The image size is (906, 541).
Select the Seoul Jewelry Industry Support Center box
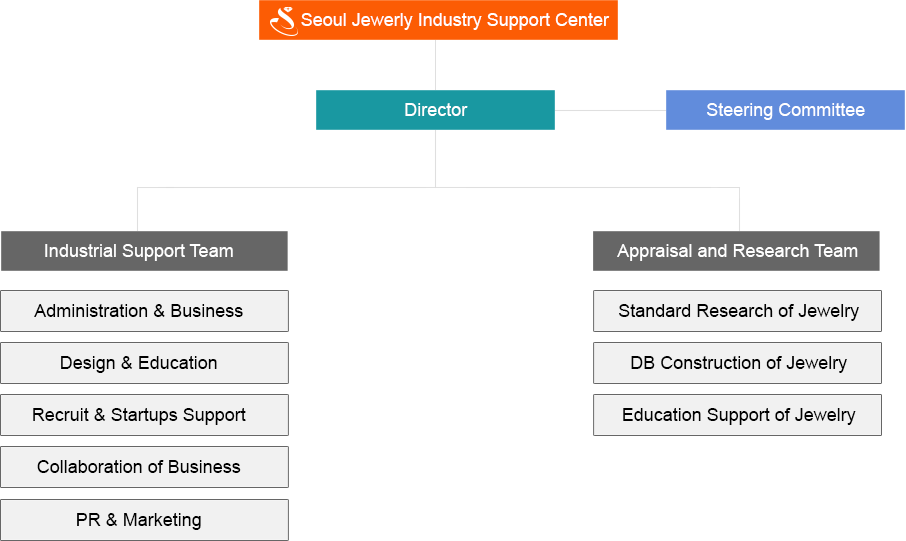coord(438,20)
